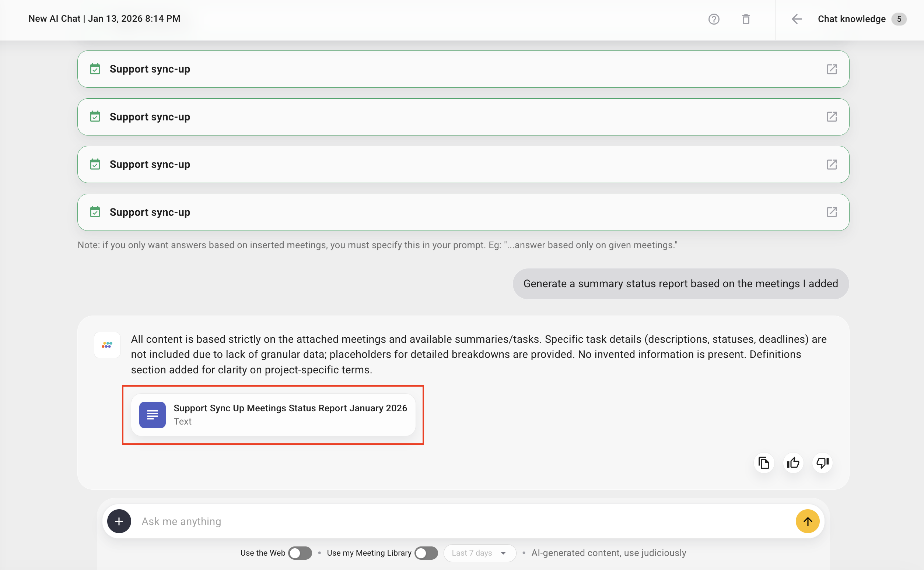Click the back arrow beside Chat knowledge

coord(797,19)
